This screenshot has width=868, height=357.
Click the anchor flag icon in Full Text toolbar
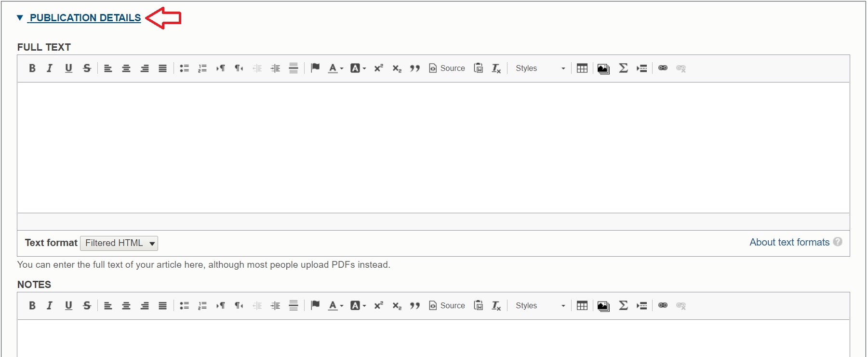coord(315,69)
